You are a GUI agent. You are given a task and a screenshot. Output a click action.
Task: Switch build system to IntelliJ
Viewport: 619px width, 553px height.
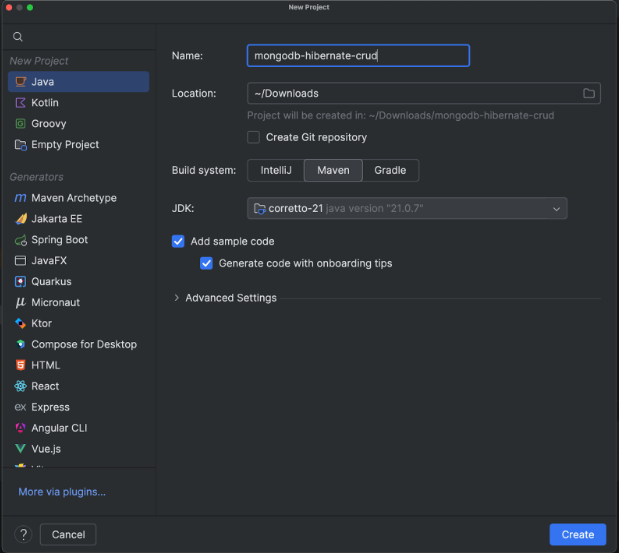pos(275,171)
